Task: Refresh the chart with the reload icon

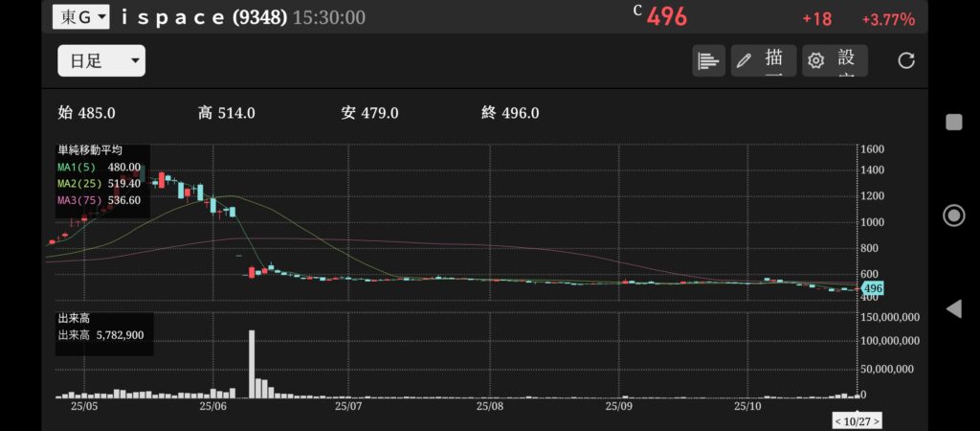Action: tap(906, 60)
